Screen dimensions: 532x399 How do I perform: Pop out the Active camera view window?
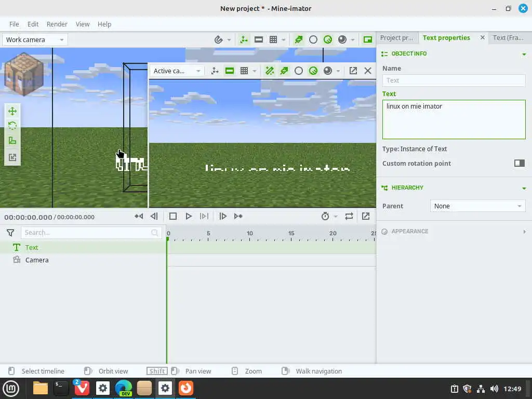coord(353,71)
